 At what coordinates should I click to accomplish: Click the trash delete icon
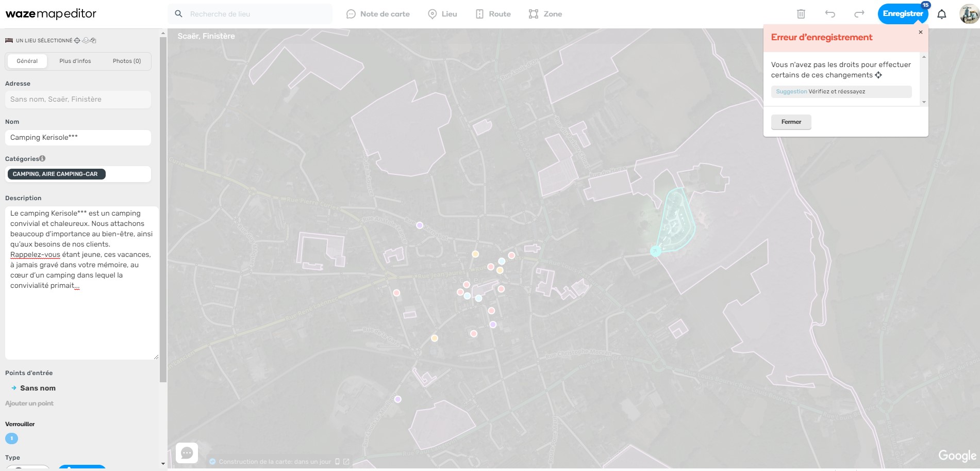(x=801, y=14)
